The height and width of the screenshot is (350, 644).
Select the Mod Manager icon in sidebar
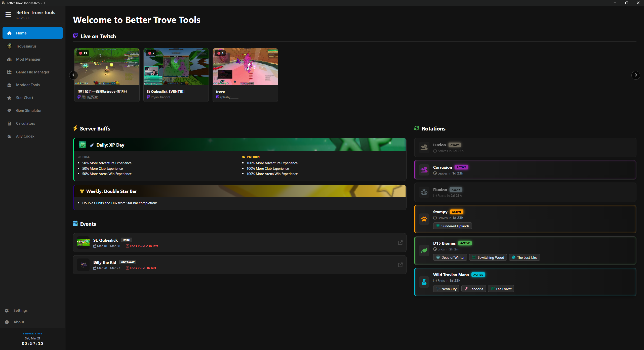(x=9, y=59)
